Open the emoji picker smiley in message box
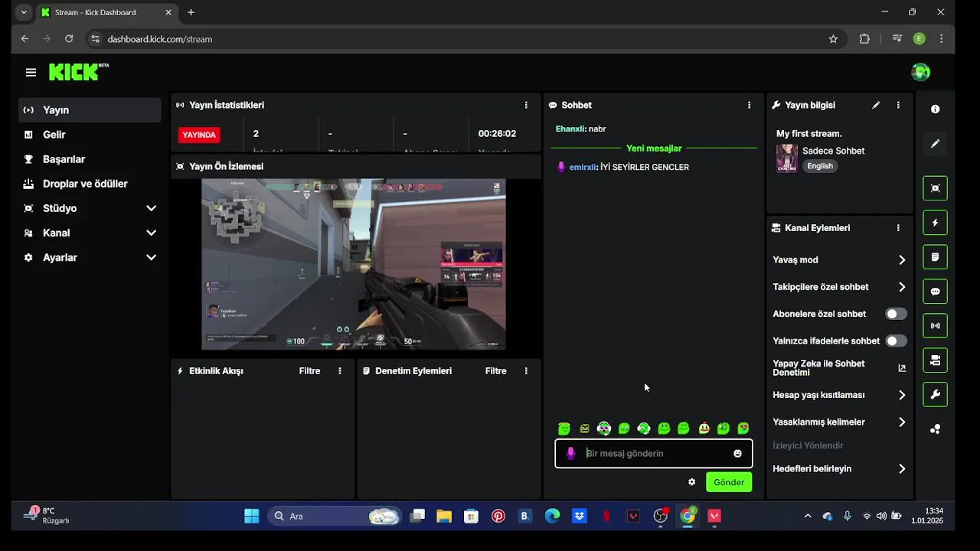This screenshot has width=980, height=551. pos(737,453)
